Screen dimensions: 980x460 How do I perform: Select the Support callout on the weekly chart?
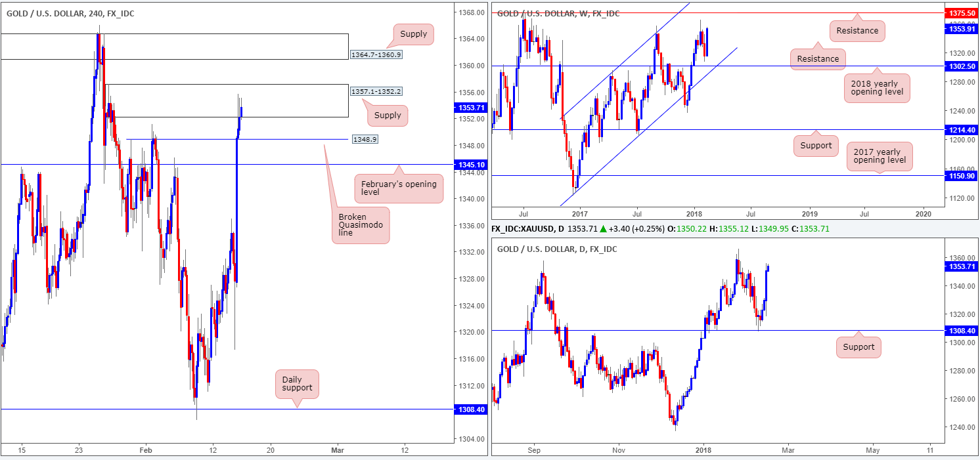click(x=816, y=144)
